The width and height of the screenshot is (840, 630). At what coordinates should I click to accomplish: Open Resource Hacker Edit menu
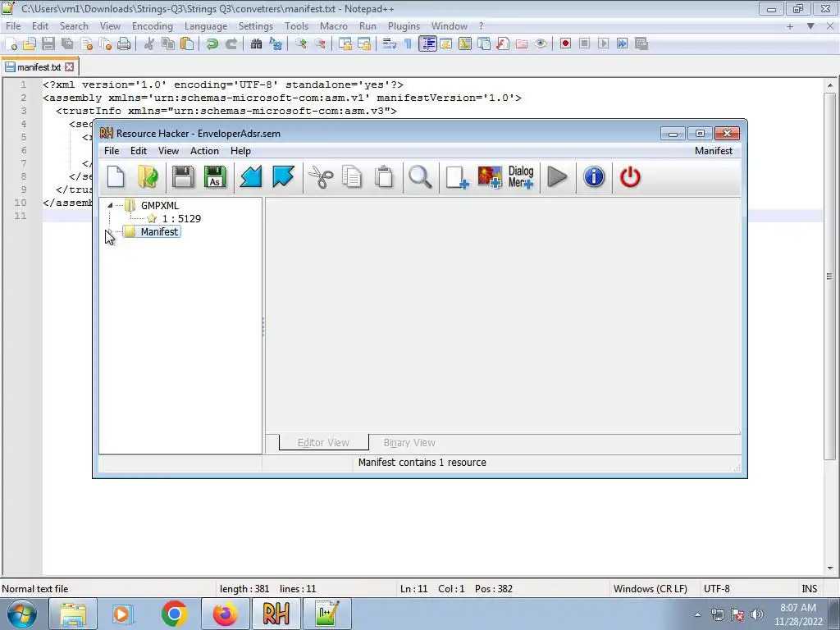pyautogui.click(x=138, y=151)
